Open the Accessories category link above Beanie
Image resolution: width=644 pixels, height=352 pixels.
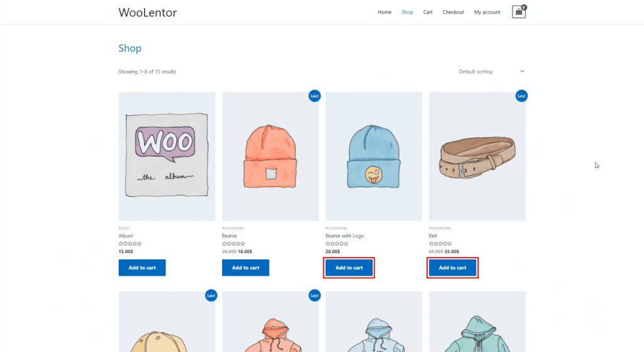pos(233,228)
